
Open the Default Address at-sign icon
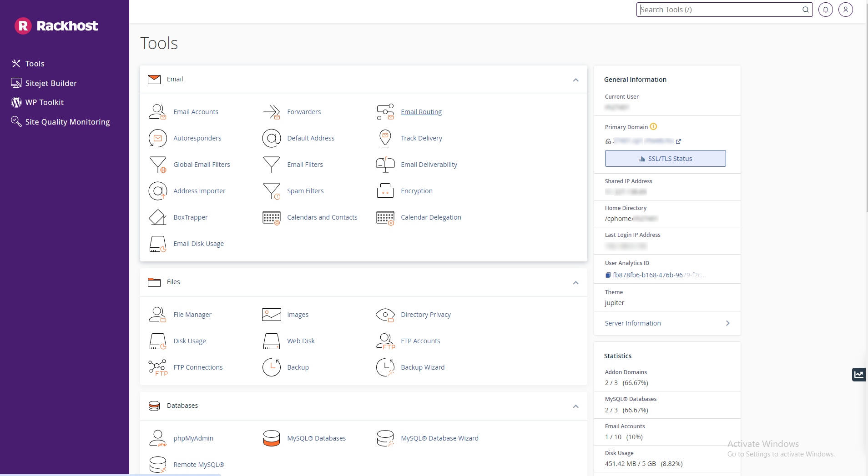272,138
